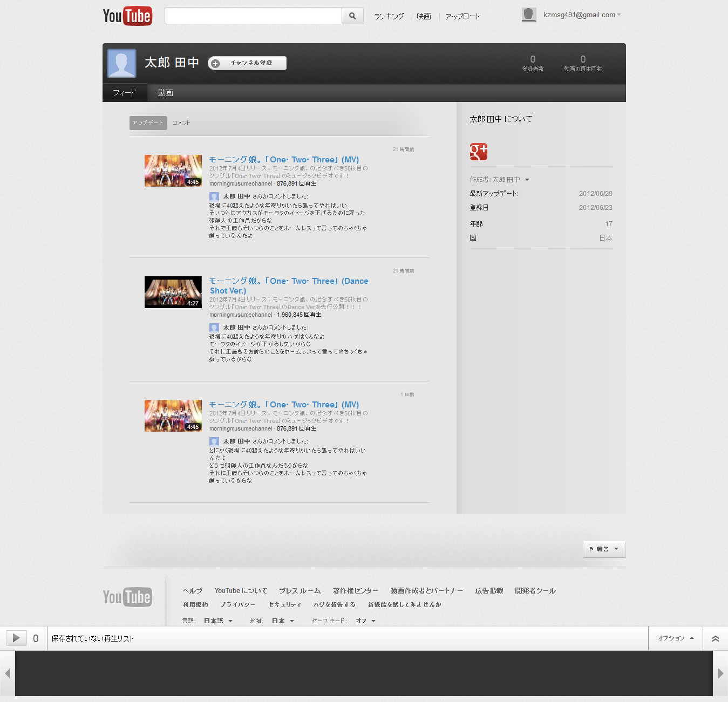The height and width of the screenshot is (702, 728).
Task: Open morningmusumechannel link under Dance Shot video
Action: (x=241, y=315)
